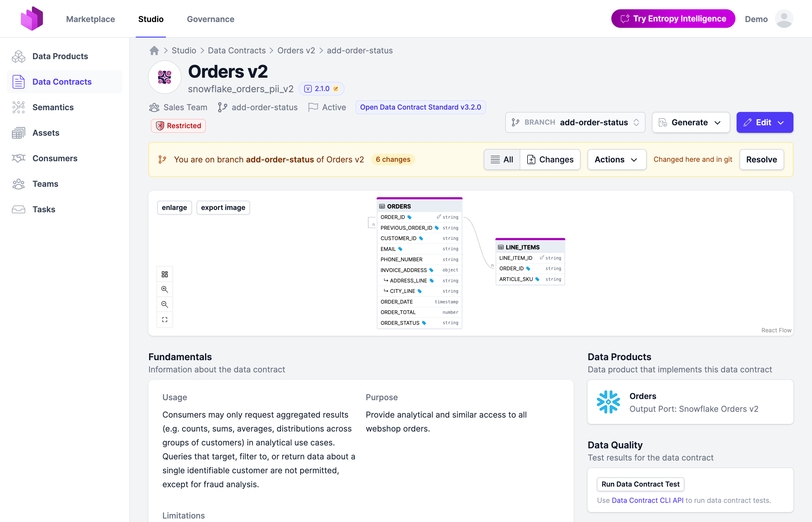
Task: Click the CITY_LINE nested field row
Action: pyautogui.click(x=420, y=291)
